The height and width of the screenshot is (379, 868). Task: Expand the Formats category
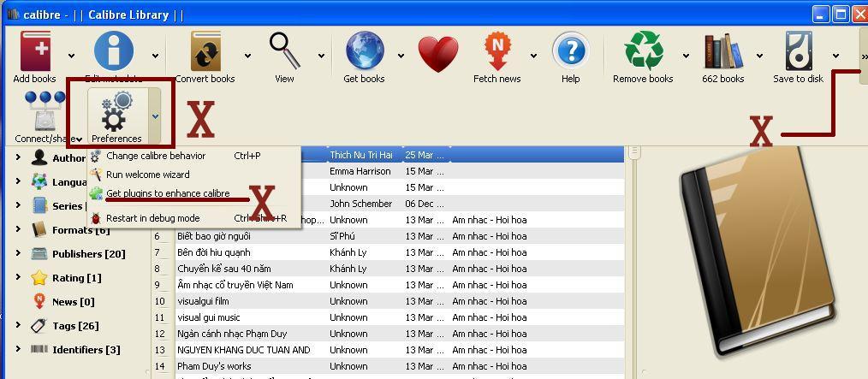point(18,229)
